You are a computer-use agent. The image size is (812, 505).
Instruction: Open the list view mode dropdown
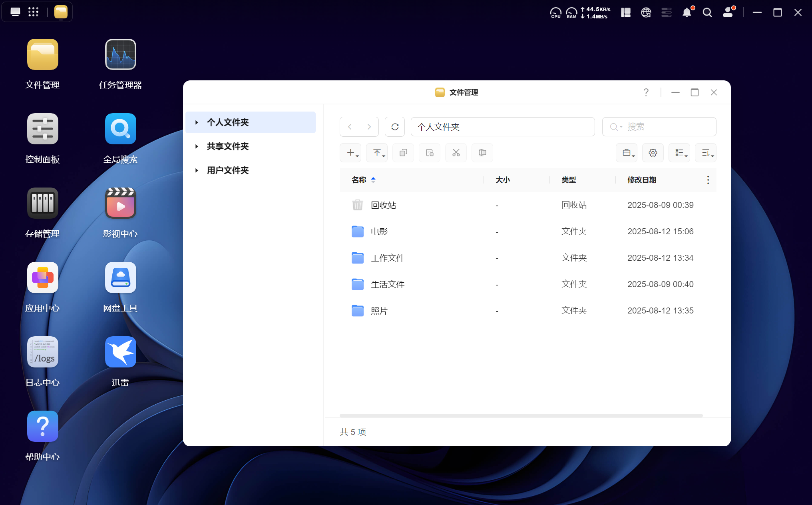click(679, 153)
